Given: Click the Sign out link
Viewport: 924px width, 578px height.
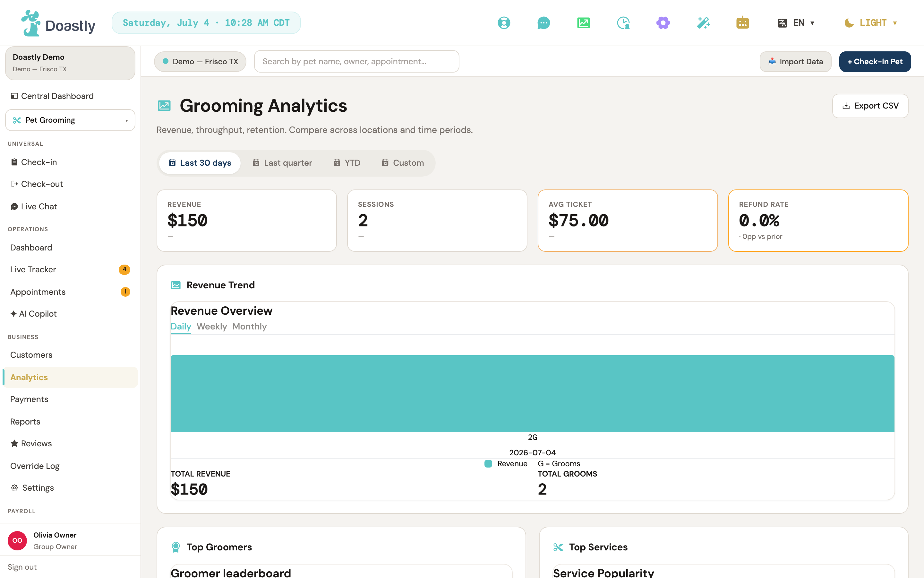Looking at the screenshot, I should 22,567.
